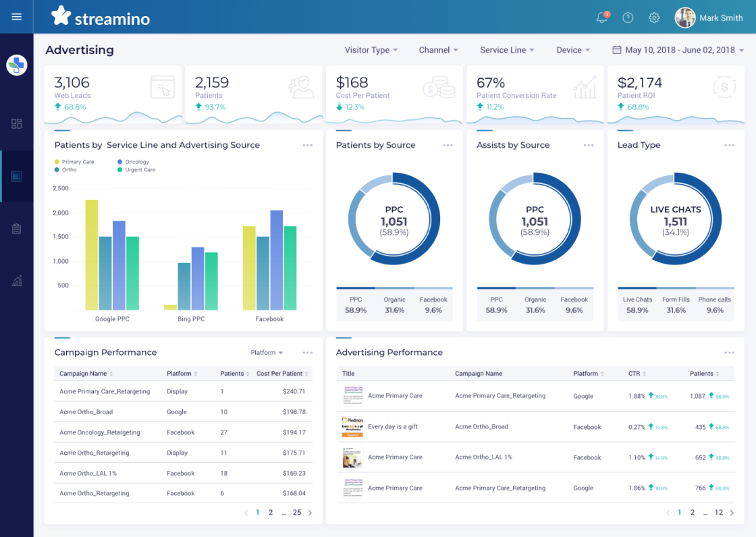Sort by Cost Per Patient column
Viewport: 756px width, 537px height.
(x=283, y=373)
